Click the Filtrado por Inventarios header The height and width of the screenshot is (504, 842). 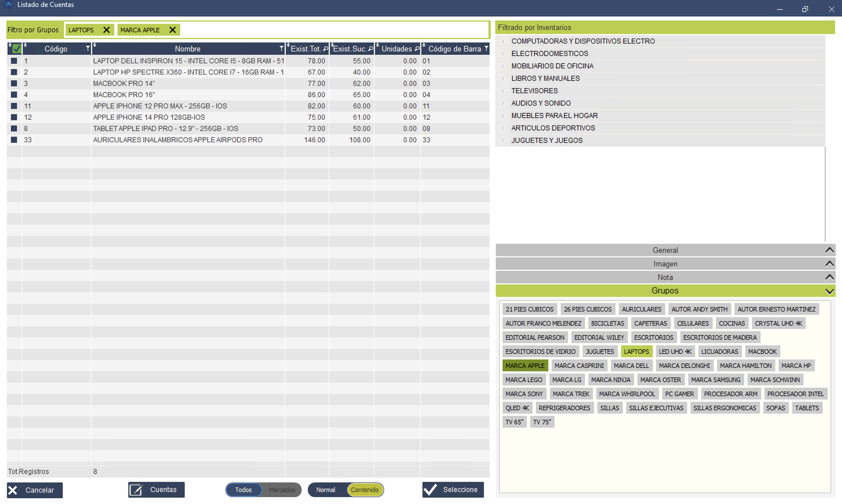click(665, 27)
